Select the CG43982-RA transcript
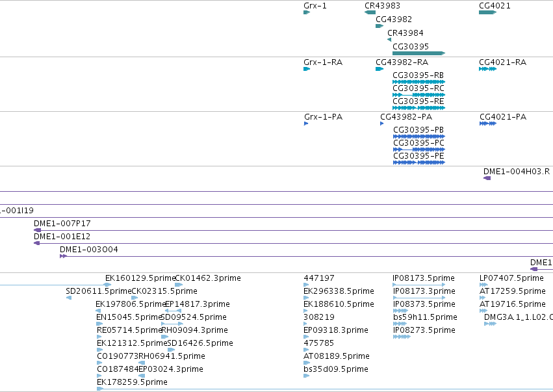553x392 pixels. pyautogui.click(x=379, y=69)
